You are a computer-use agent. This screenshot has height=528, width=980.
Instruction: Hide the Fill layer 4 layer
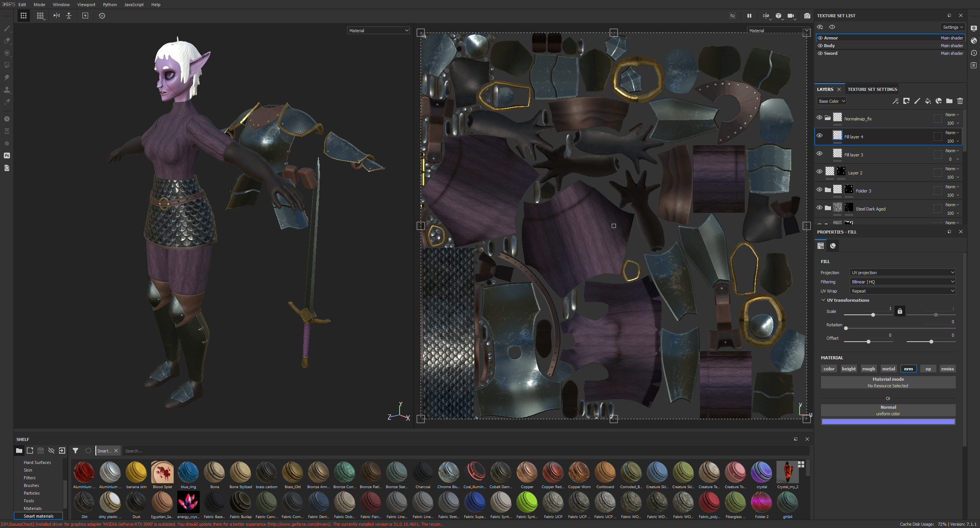coord(819,136)
